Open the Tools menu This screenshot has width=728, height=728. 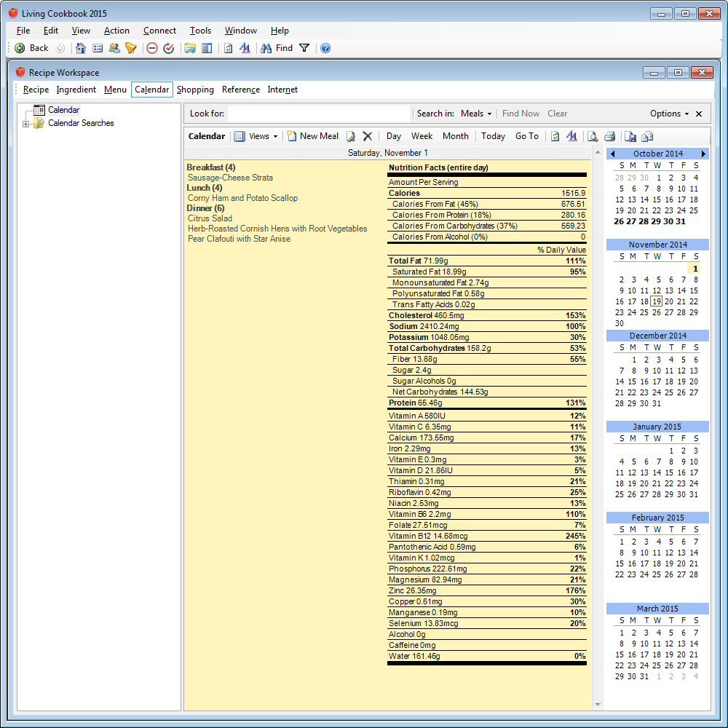pyautogui.click(x=200, y=31)
